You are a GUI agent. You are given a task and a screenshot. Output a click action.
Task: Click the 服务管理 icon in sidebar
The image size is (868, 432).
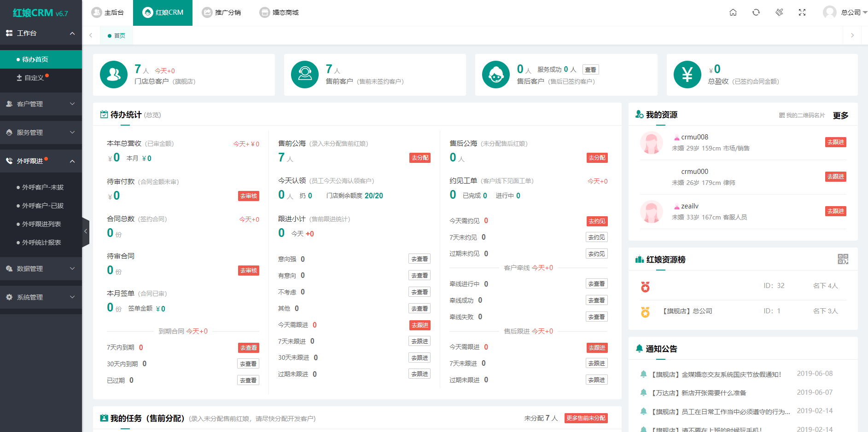(8, 132)
